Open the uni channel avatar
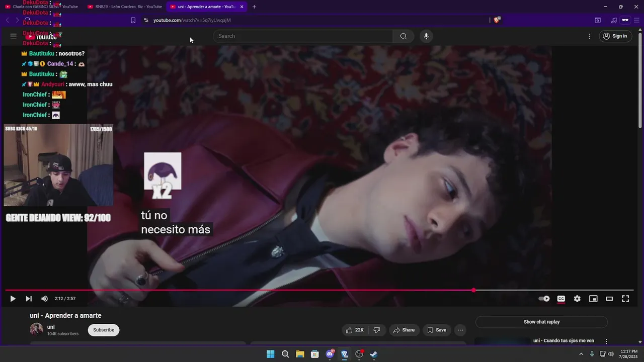The width and height of the screenshot is (644, 362). click(36, 330)
